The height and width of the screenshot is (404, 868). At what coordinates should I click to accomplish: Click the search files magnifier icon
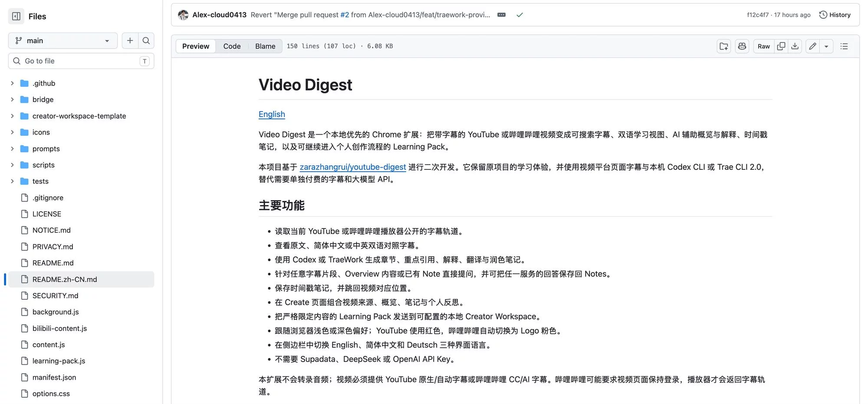pyautogui.click(x=146, y=40)
